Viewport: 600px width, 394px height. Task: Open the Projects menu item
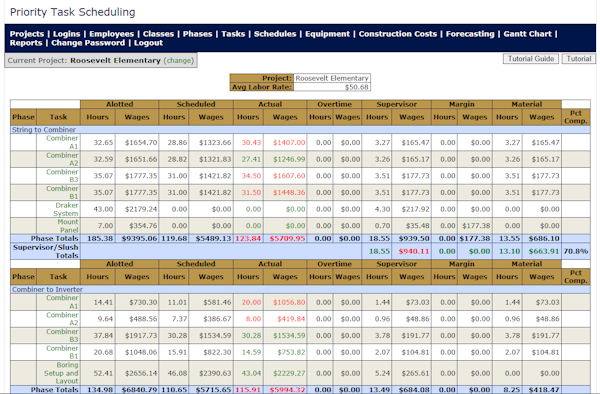pyautogui.click(x=27, y=34)
